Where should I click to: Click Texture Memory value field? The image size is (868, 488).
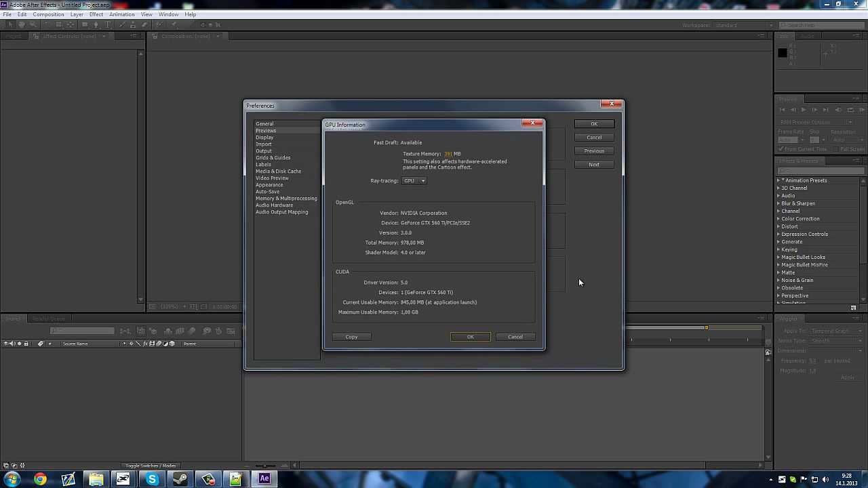pos(448,154)
